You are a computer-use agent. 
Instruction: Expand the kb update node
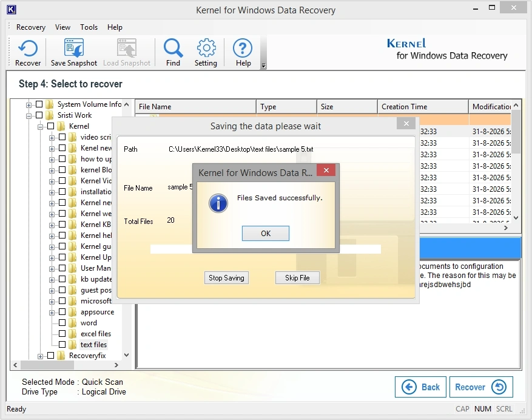[52, 280]
